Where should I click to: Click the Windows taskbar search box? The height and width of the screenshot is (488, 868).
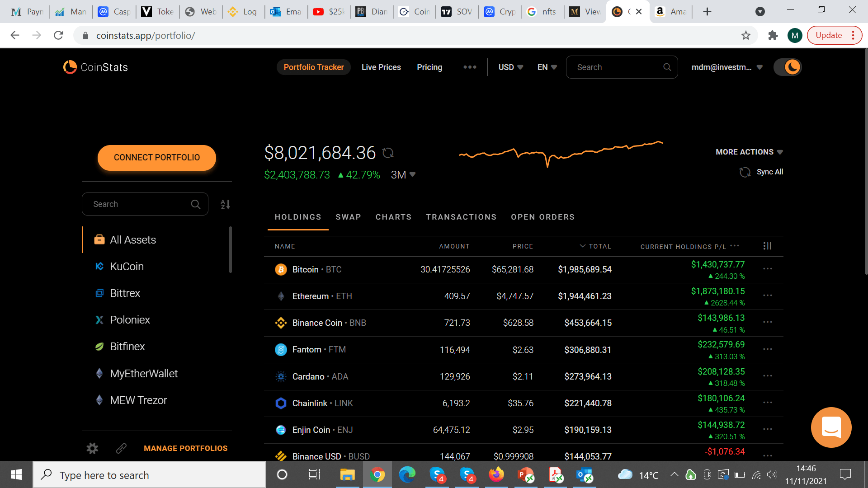coord(150,475)
